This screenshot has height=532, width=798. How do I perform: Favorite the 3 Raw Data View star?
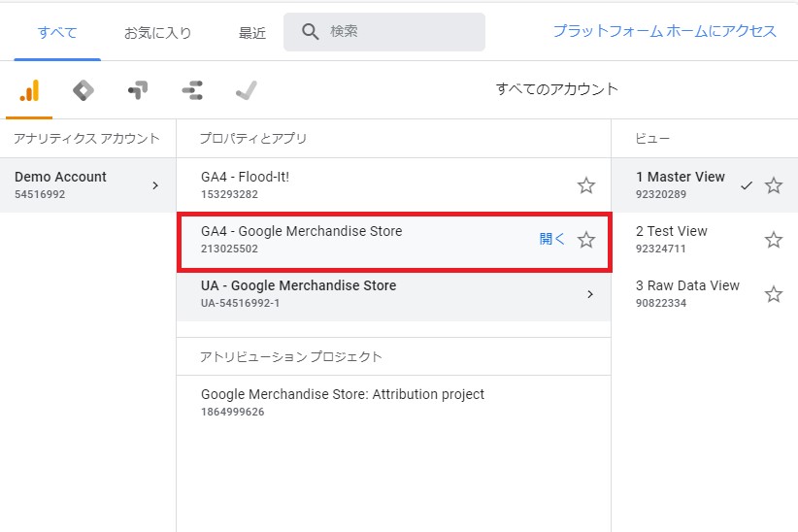774,294
